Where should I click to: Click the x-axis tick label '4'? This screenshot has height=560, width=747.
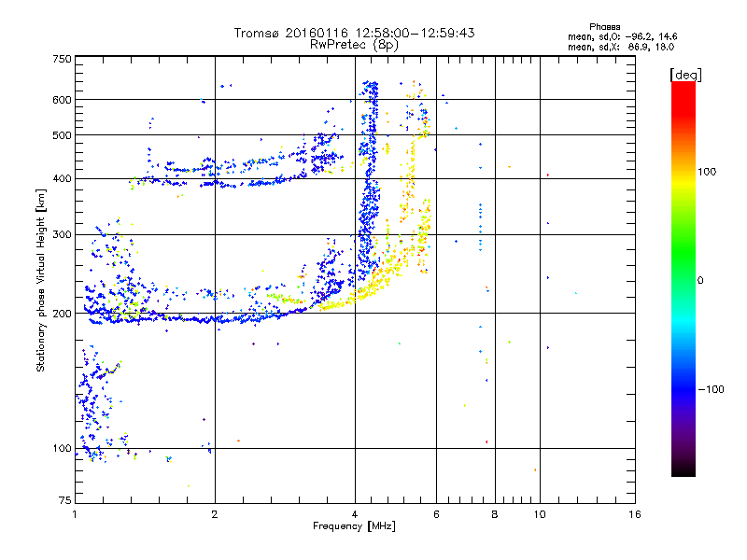click(355, 514)
